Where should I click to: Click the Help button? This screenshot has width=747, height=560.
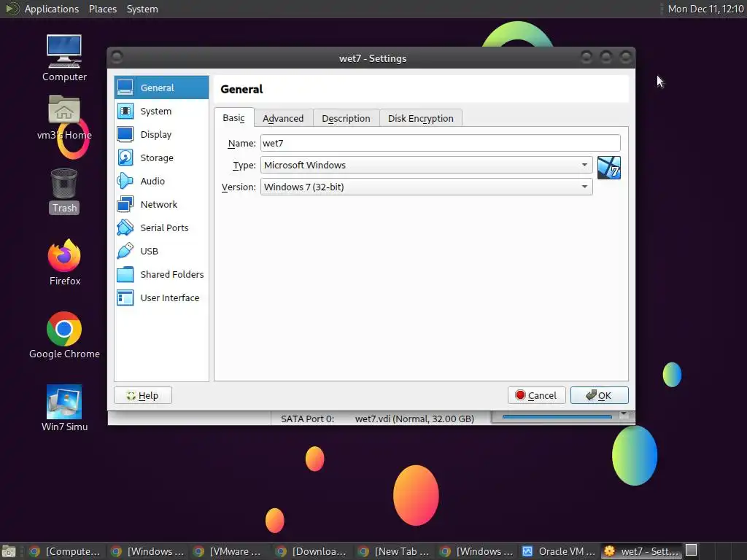pyautogui.click(x=143, y=395)
